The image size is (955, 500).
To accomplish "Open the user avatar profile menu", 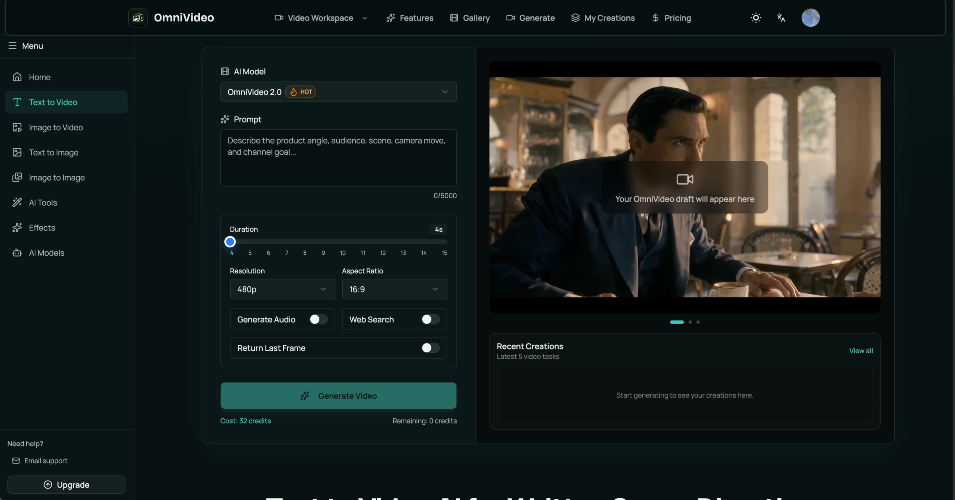I will click(810, 18).
